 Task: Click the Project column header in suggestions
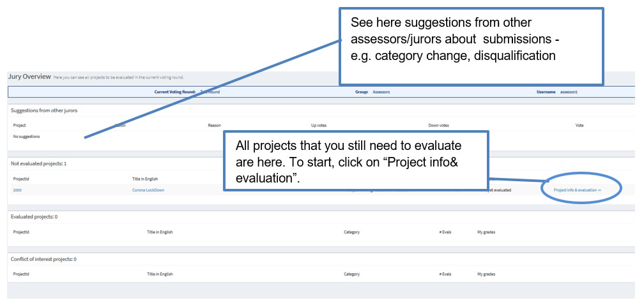click(19, 126)
